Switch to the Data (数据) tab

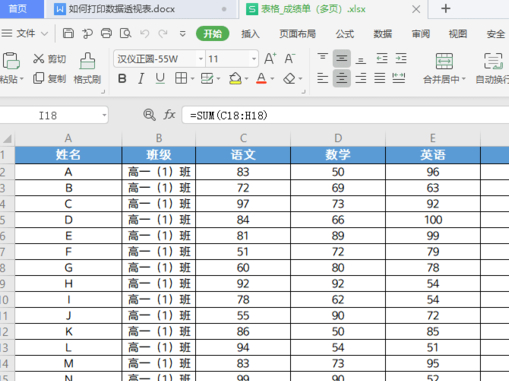(x=383, y=34)
